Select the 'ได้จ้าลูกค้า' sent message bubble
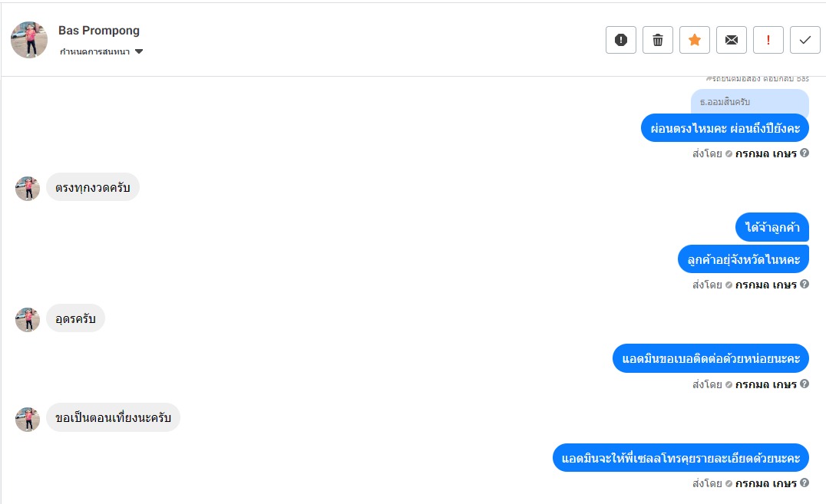The height and width of the screenshot is (504, 826). (x=772, y=227)
